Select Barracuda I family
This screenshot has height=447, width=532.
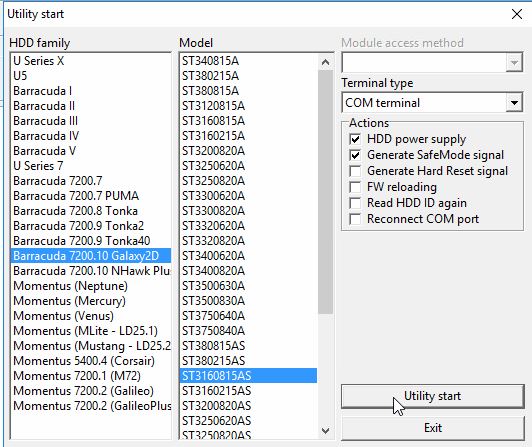tap(91, 91)
